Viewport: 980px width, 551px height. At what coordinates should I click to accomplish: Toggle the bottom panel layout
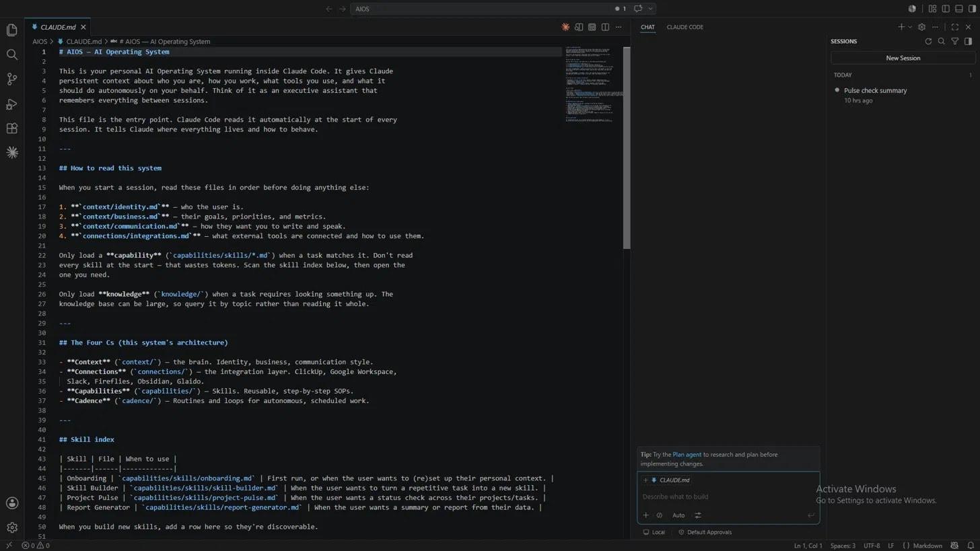959,9
